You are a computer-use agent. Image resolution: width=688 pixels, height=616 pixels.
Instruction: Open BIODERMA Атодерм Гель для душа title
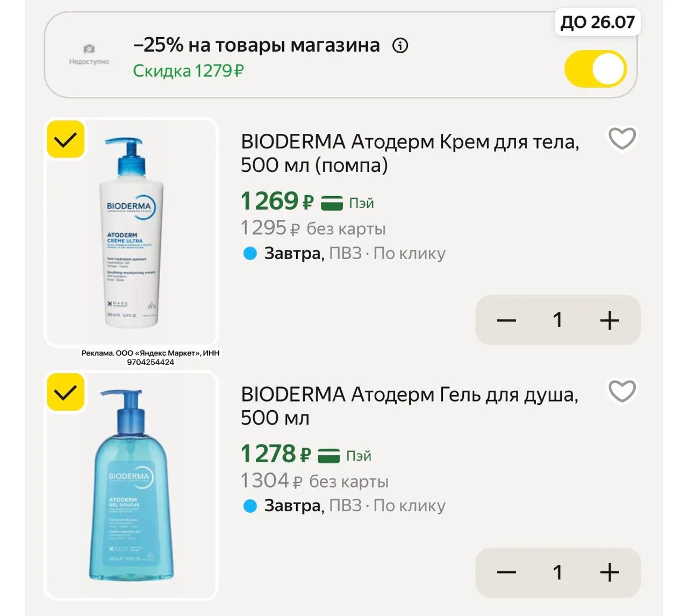[x=410, y=406]
